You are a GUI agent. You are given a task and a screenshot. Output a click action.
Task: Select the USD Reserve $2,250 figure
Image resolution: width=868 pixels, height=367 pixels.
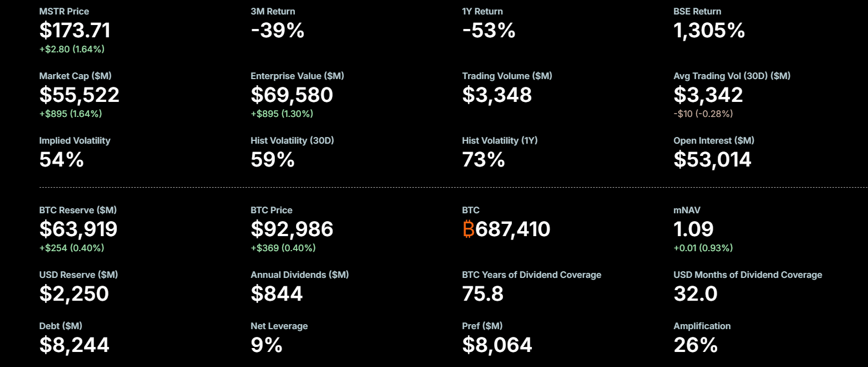point(73,294)
